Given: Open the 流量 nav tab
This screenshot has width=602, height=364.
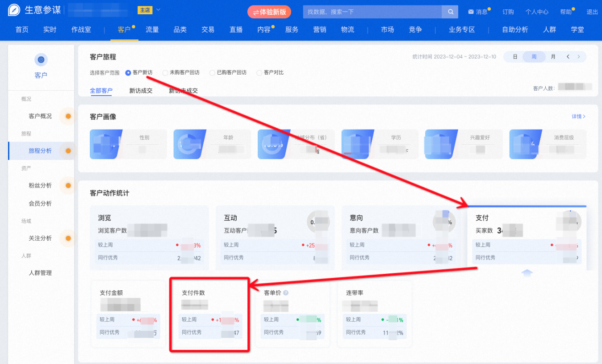Looking at the screenshot, I should 152,29.
